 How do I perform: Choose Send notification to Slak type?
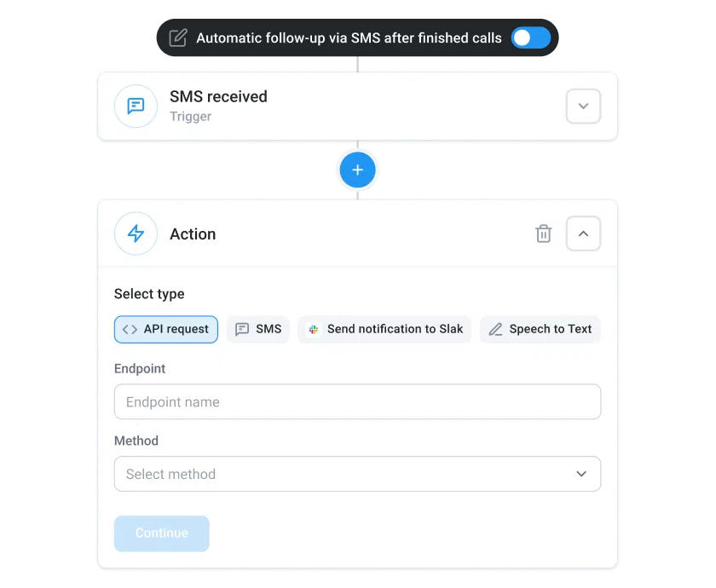(384, 329)
